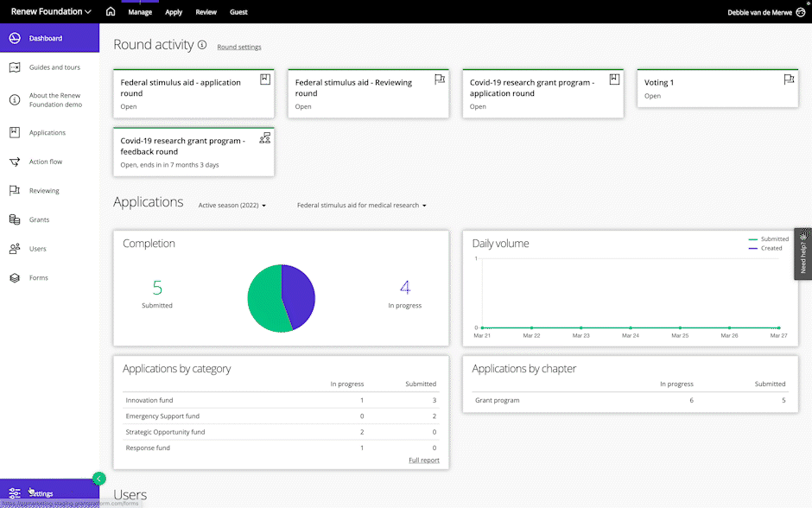812x508 pixels.
Task: Click the Round settings link
Action: (x=239, y=47)
